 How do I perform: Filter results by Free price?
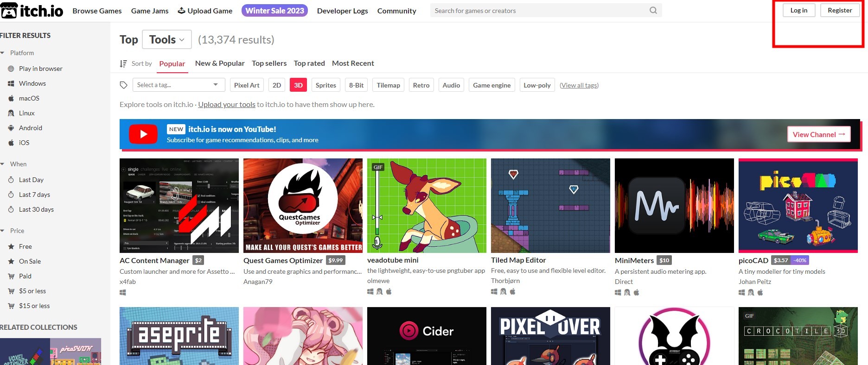pos(25,246)
